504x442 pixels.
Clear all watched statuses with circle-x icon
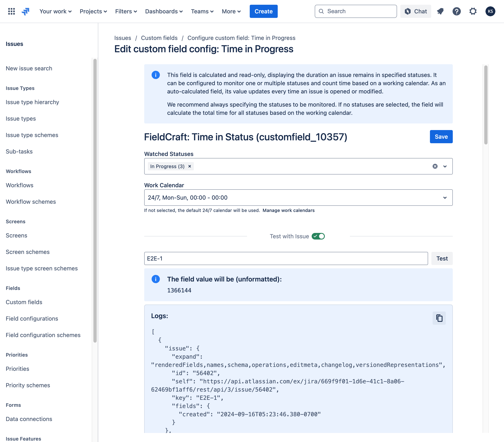click(435, 166)
